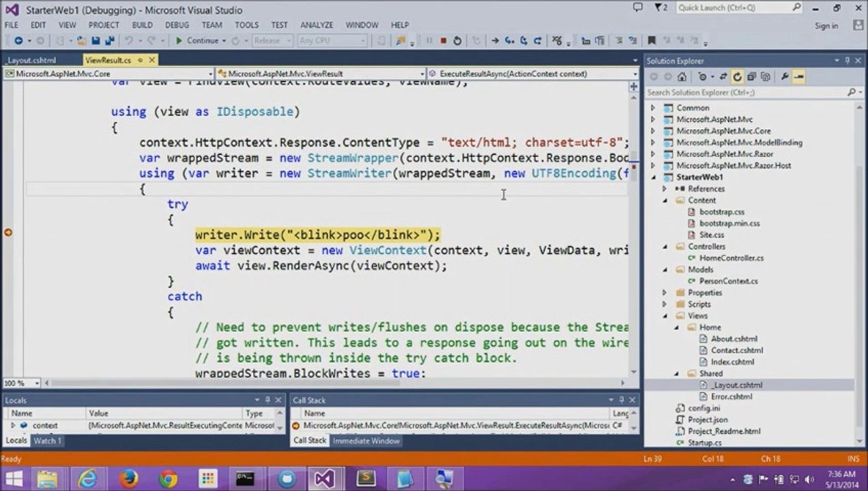Click the Show Next Statement arrow icon
Screen dimensions: 868x491
(495, 40)
